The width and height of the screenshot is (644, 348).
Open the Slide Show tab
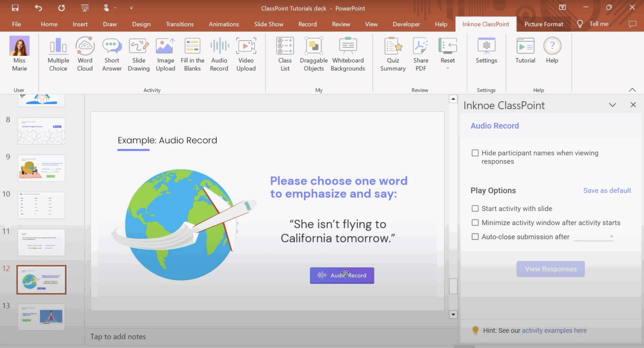[x=268, y=24]
